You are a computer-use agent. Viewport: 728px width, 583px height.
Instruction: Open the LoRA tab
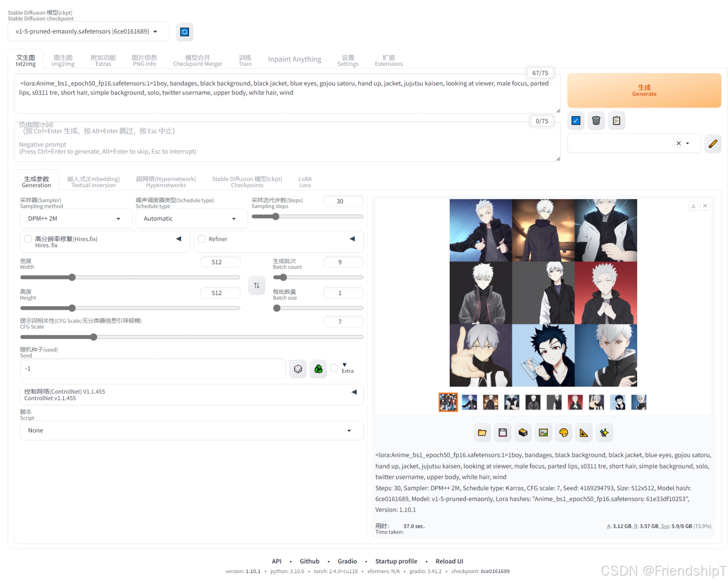point(305,181)
